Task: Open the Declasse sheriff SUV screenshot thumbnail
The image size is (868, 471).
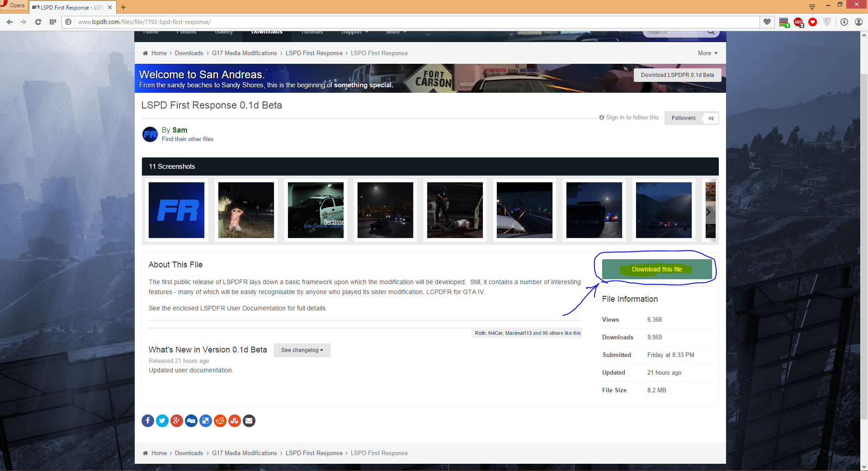Action: (x=316, y=210)
